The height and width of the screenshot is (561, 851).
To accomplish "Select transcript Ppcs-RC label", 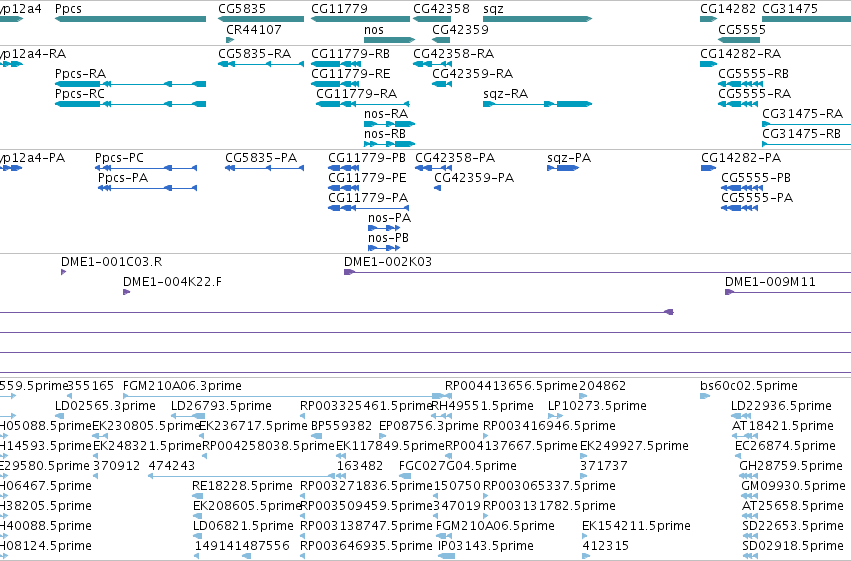I will click(x=80, y=94).
